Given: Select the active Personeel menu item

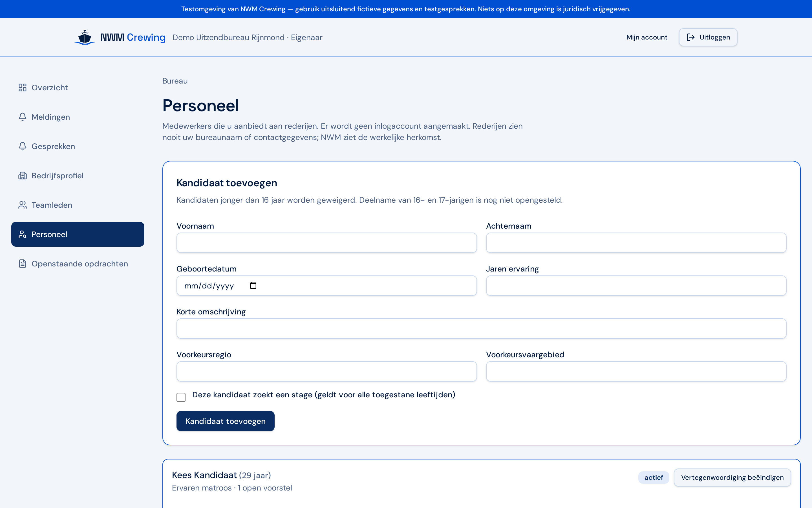Looking at the screenshot, I should [x=78, y=234].
